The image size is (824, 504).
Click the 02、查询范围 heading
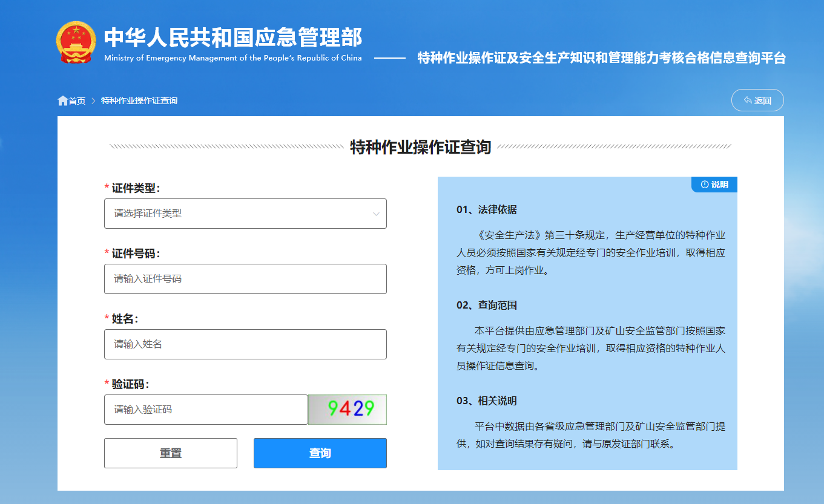(486, 306)
